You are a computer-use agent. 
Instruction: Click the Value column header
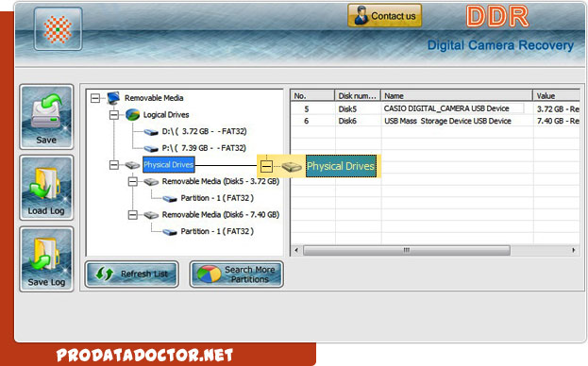tap(556, 95)
